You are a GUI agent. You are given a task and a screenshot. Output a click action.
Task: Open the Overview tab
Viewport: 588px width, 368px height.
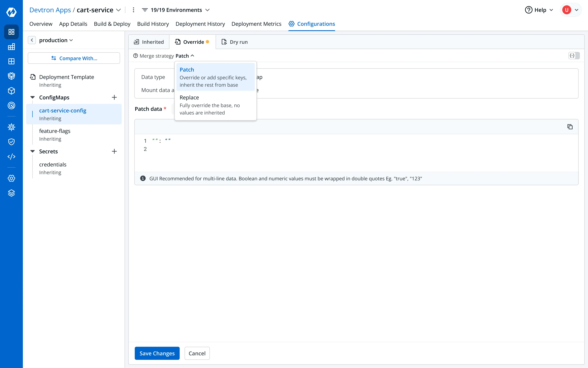[x=41, y=24]
